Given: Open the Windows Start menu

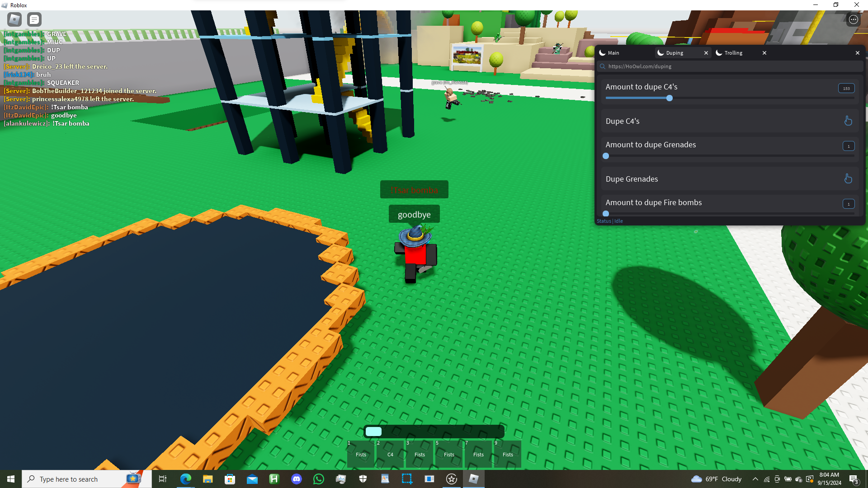Looking at the screenshot, I should [11, 479].
